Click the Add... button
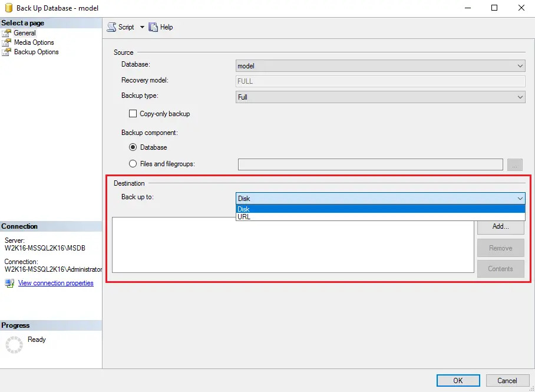Viewport: 535px width, 392px height. 500,226
